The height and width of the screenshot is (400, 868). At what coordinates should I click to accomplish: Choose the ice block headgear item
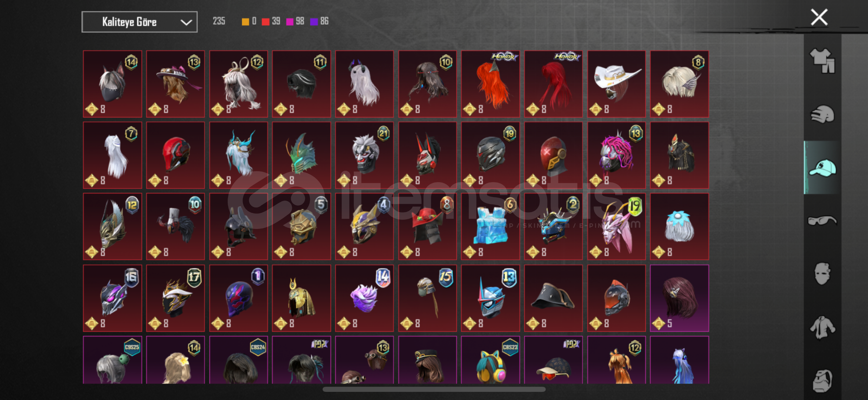491,226
